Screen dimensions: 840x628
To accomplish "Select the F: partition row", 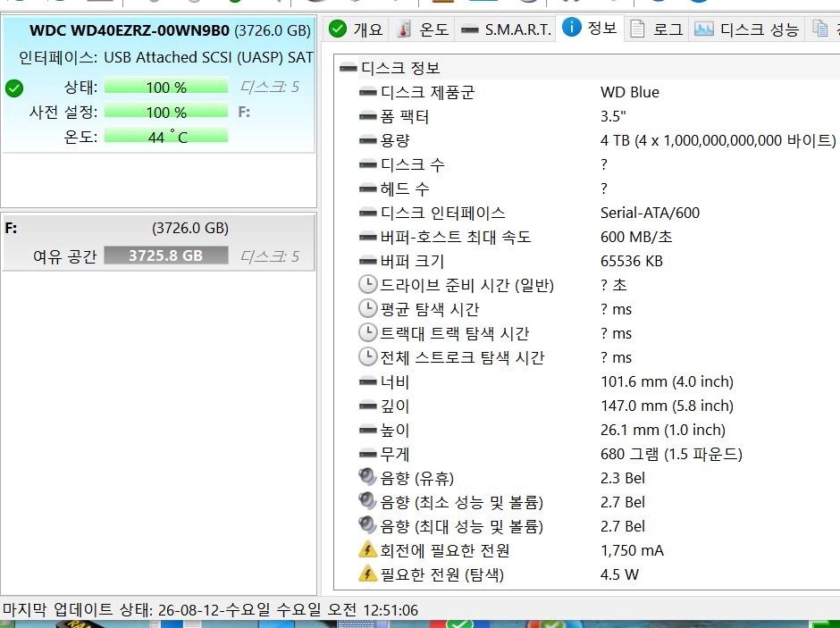I will click(158, 242).
